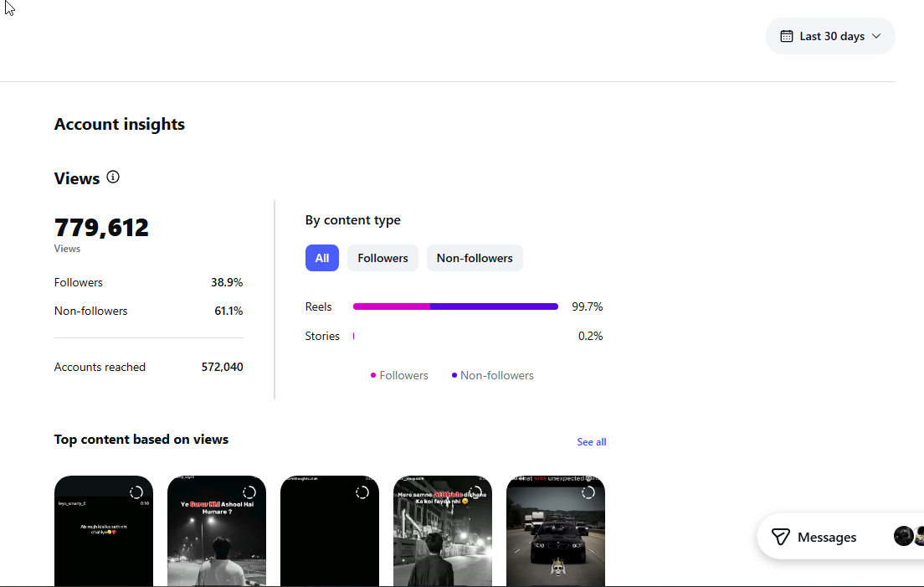Click the chevron next to Last 30 days

pos(876,36)
